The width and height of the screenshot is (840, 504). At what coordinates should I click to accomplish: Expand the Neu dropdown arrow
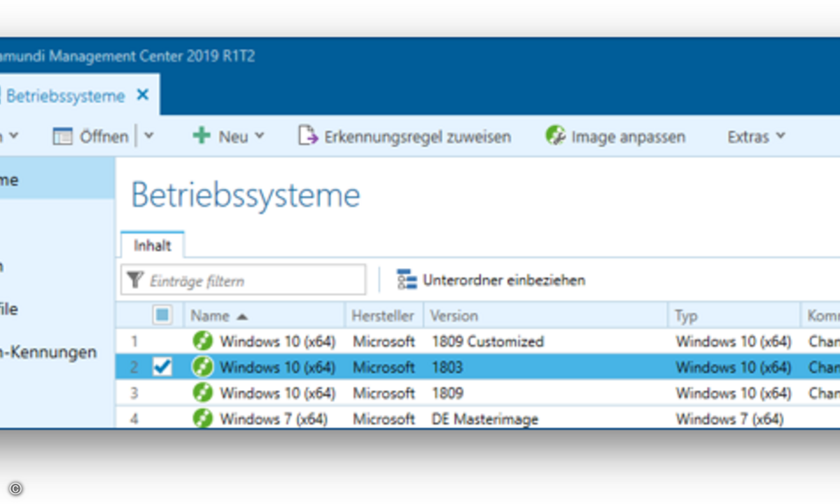tap(260, 136)
